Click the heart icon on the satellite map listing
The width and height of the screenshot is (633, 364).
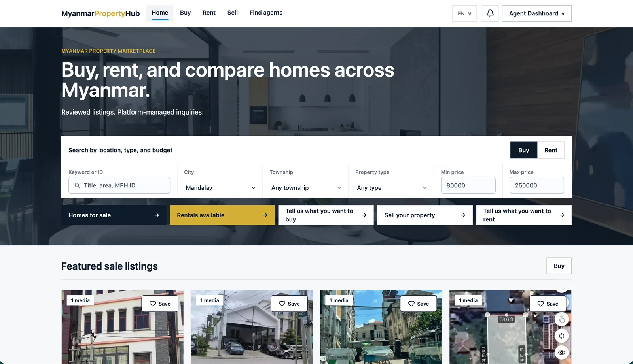[541, 304]
